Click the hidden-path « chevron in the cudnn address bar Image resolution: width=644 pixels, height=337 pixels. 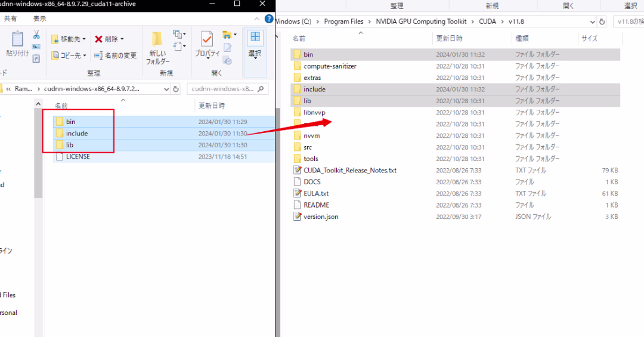coord(8,89)
